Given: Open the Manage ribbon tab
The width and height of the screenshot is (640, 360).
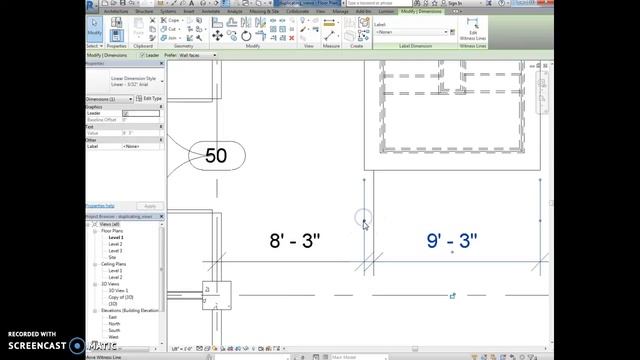Looking at the screenshot, I should click(x=340, y=11).
